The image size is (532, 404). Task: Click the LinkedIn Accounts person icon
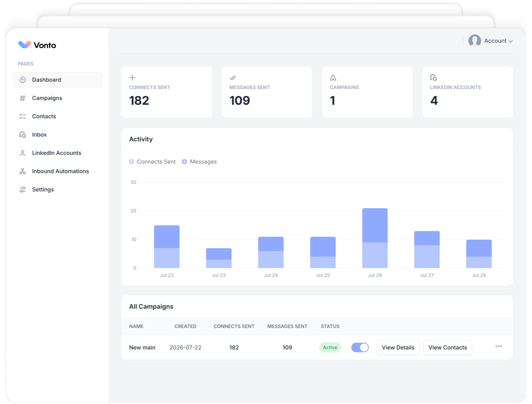click(x=23, y=153)
